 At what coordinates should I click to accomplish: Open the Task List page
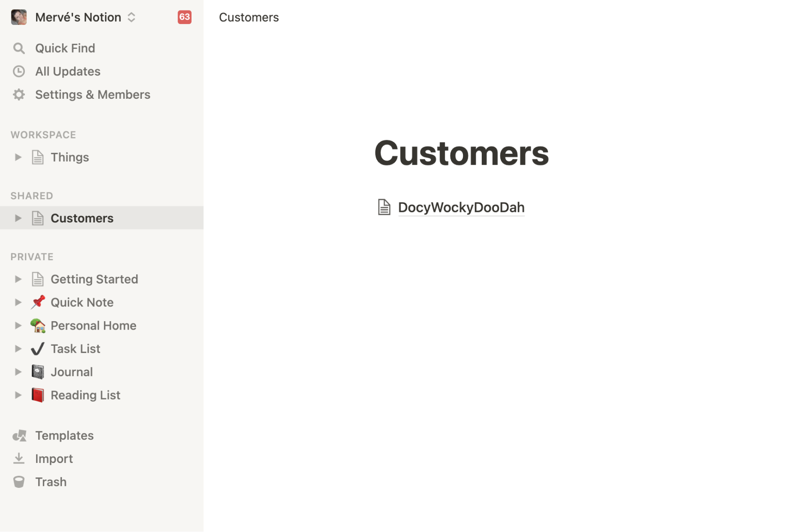(75, 349)
